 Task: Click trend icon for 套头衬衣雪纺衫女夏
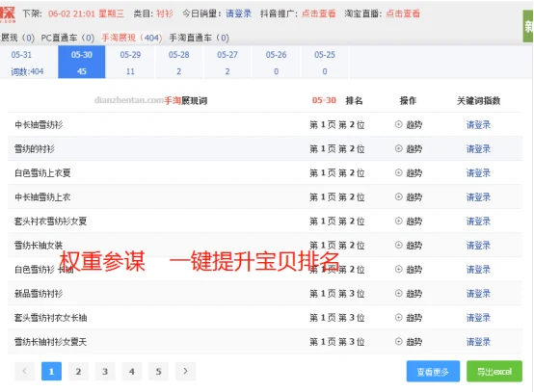pos(398,222)
